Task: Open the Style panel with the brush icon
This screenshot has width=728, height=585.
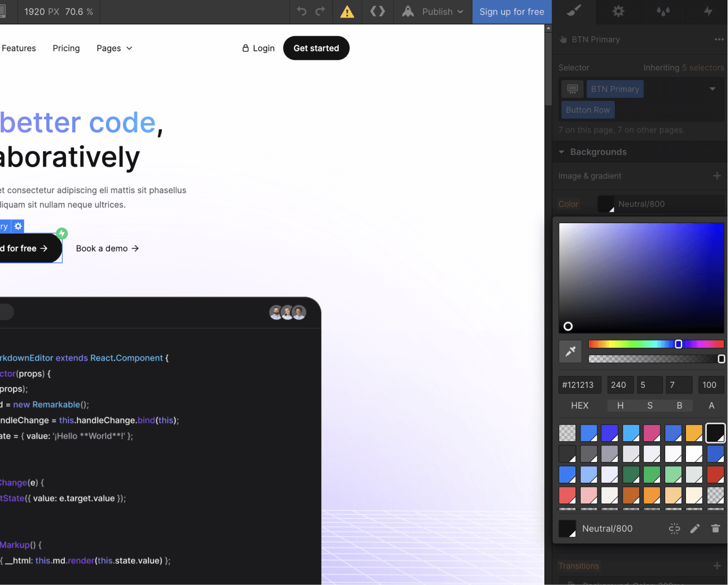Action: (x=574, y=11)
